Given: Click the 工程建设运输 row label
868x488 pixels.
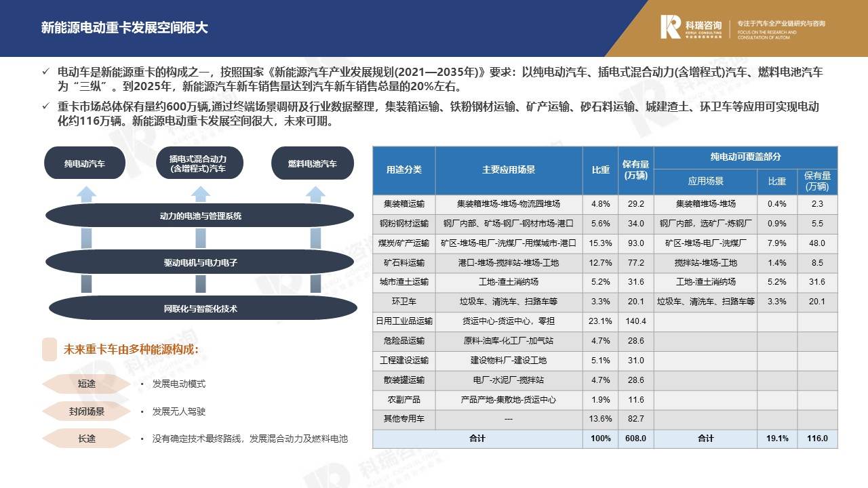Looking at the screenshot, I should click(404, 360).
